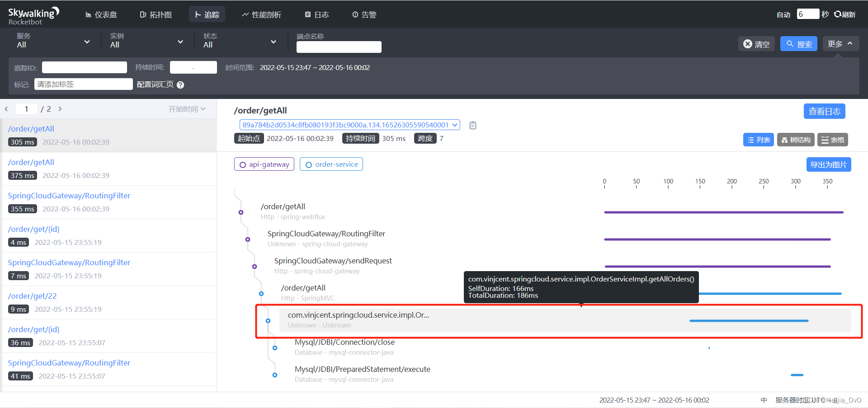The width and height of the screenshot is (868, 408).
Task: Open the 拓扑图 topology menu
Action: tap(156, 14)
